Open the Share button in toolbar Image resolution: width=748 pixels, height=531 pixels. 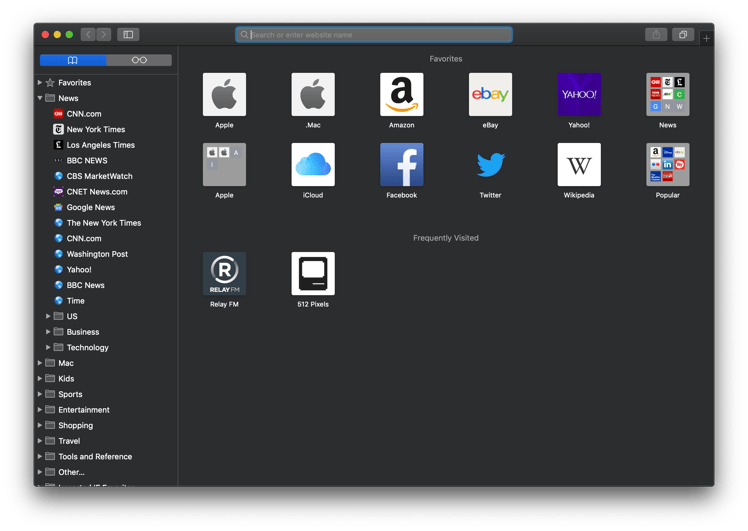point(656,34)
